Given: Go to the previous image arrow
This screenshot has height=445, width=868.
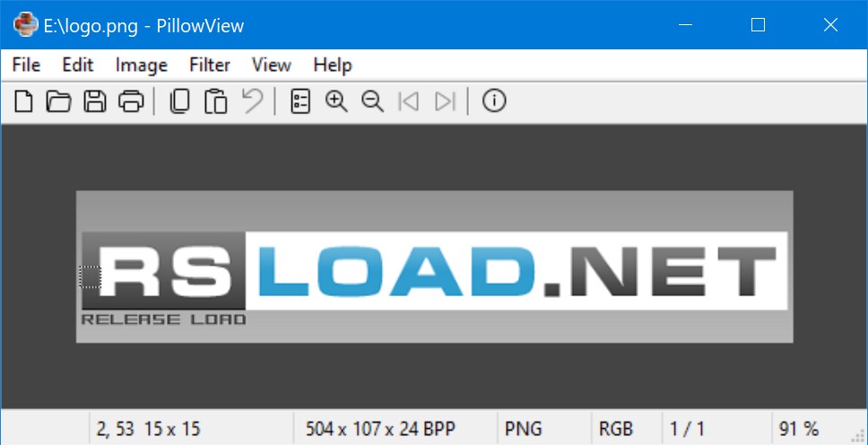Looking at the screenshot, I should (409, 101).
